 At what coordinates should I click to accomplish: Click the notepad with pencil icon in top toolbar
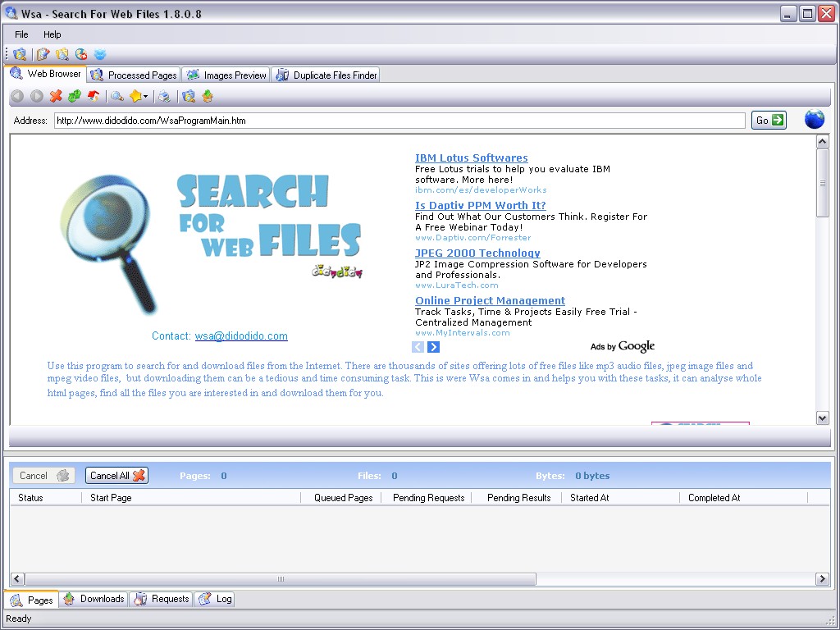point(43,54)
